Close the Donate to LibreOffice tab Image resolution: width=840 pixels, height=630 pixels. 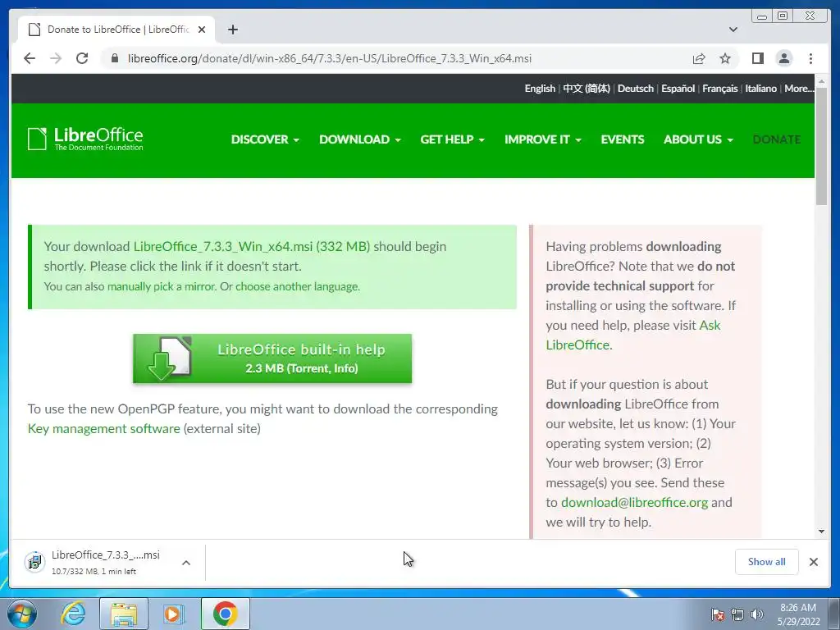click(x=202, y=30)
